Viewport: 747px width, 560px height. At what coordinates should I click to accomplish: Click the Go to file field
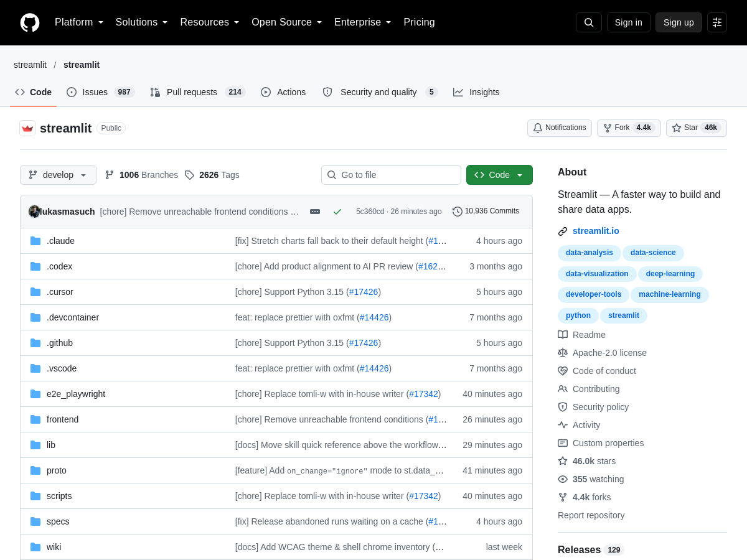(x=391, y=175)
